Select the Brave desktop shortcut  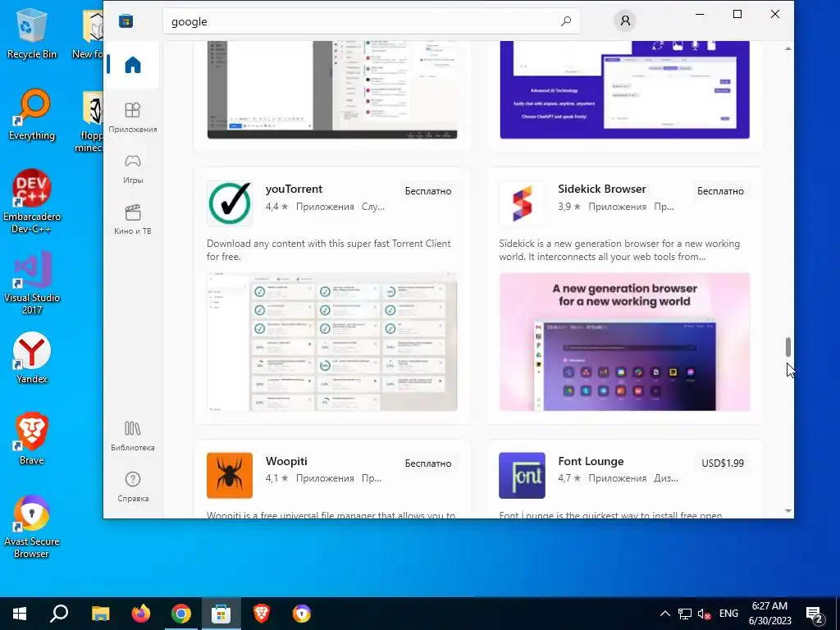(x=32, y=440)
